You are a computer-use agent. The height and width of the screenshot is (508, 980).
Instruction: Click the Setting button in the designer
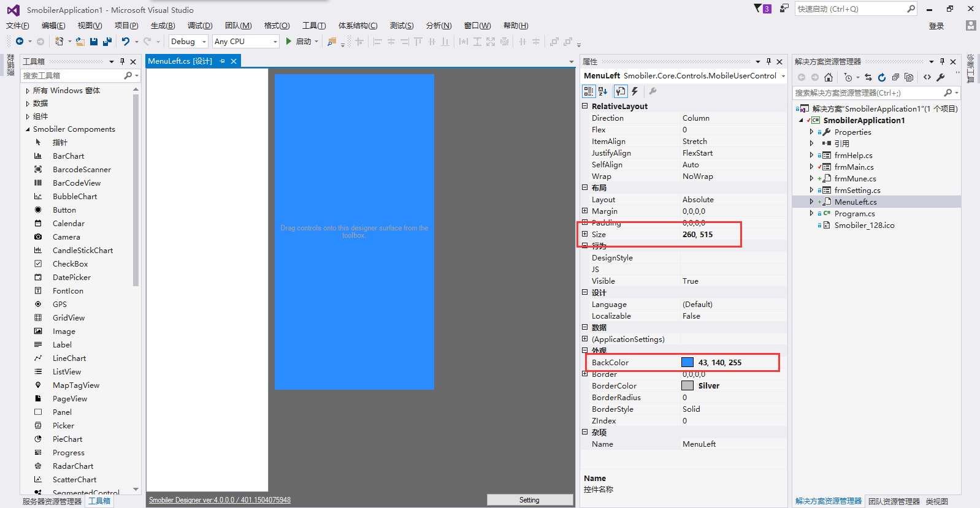pos(530,500)
